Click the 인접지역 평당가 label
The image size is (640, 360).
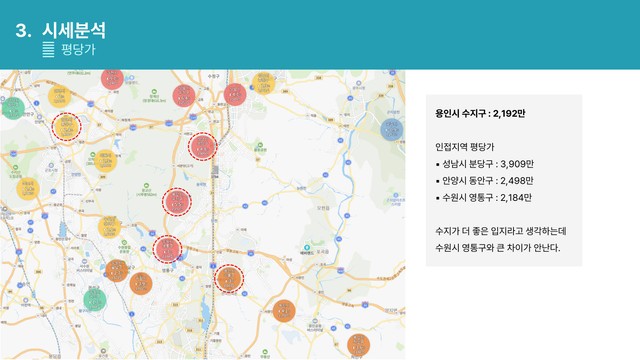(464, 147)
